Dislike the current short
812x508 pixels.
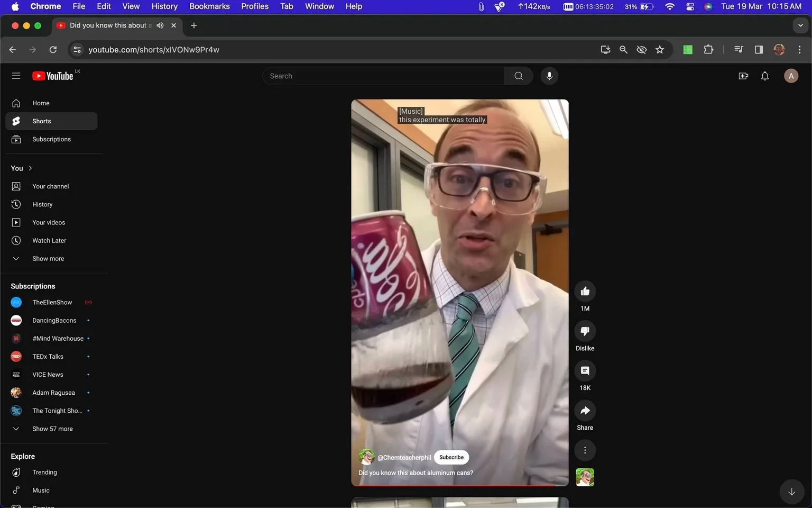[585, 331]
